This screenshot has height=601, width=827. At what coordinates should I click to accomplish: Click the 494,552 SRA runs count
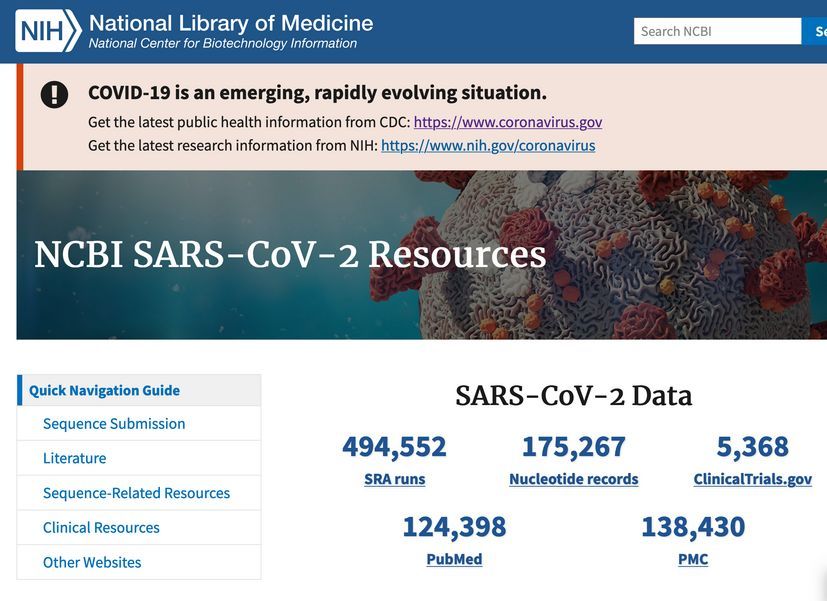(x=395, y=447)
